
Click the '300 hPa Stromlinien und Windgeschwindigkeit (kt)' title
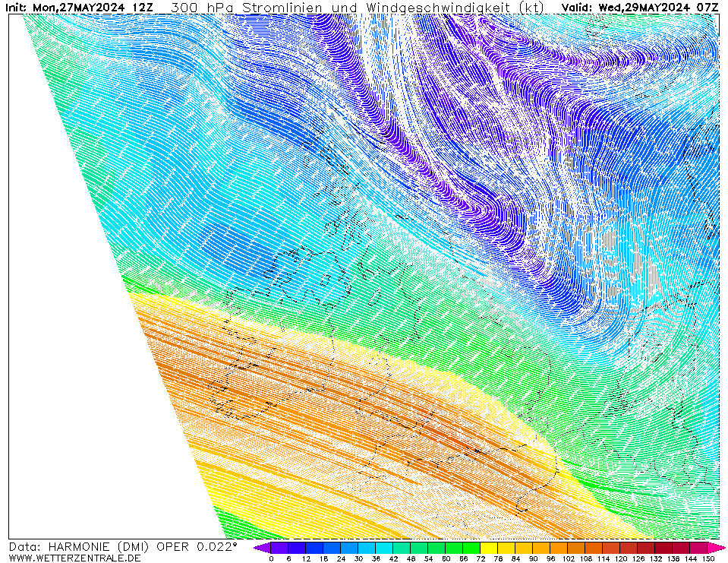pos(358,8)
